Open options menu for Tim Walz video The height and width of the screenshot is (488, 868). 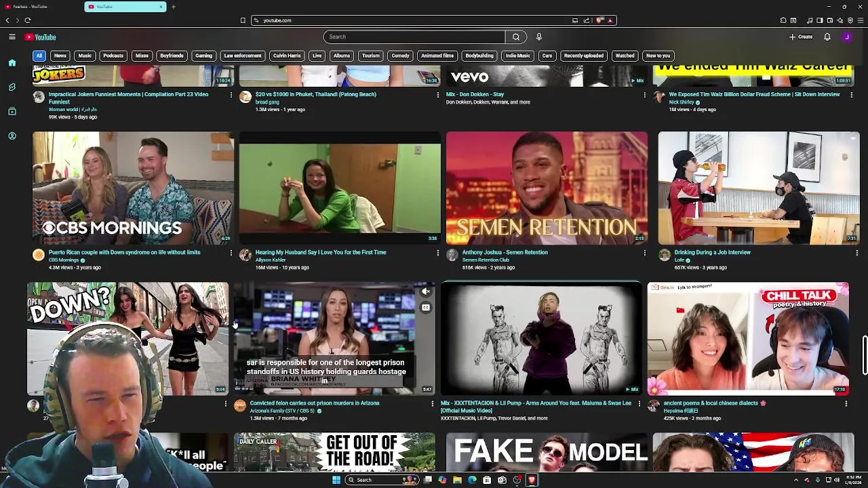tap(851, 95)
